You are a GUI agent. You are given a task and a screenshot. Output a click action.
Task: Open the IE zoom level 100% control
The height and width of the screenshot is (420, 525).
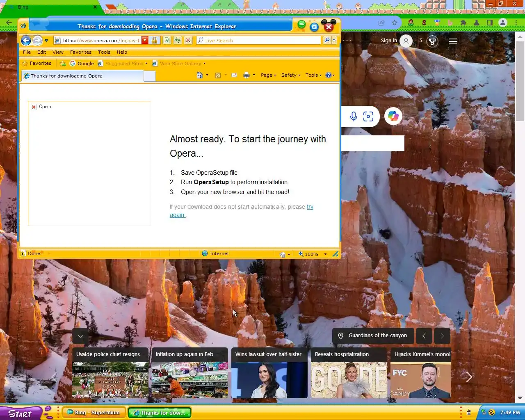[313, 254]
